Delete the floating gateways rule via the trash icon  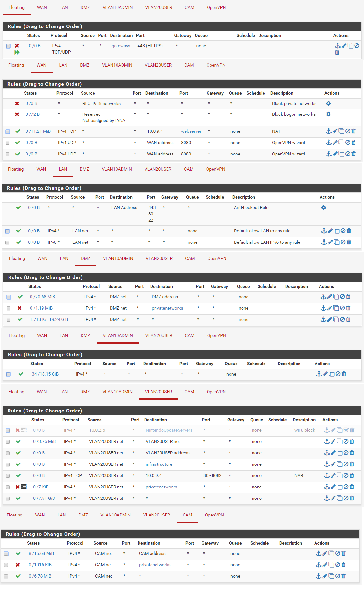click(337, 52)
